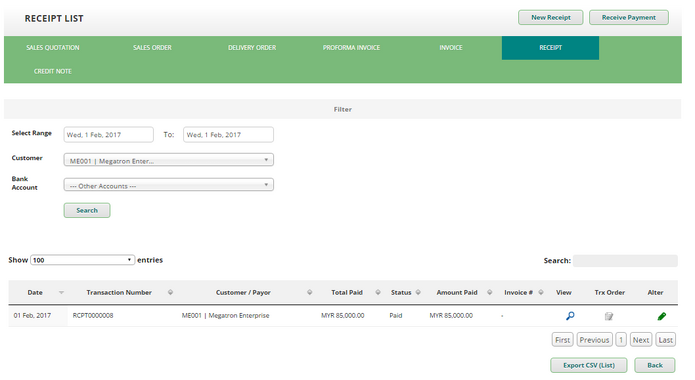Viewport: 695px width, 380px height.
Task: Switch to Sales Order tab
Action: 152,47
